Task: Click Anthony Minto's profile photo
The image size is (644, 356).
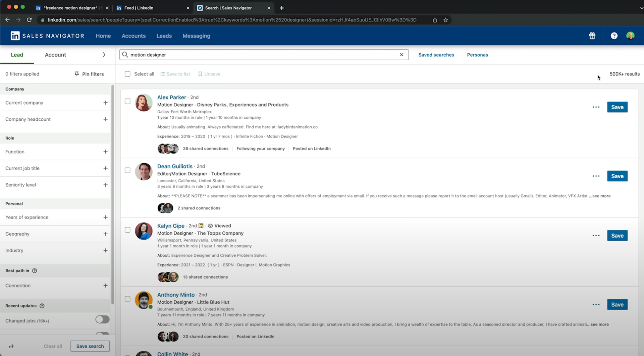Action: pyautogui.click(x=144, y=300)
